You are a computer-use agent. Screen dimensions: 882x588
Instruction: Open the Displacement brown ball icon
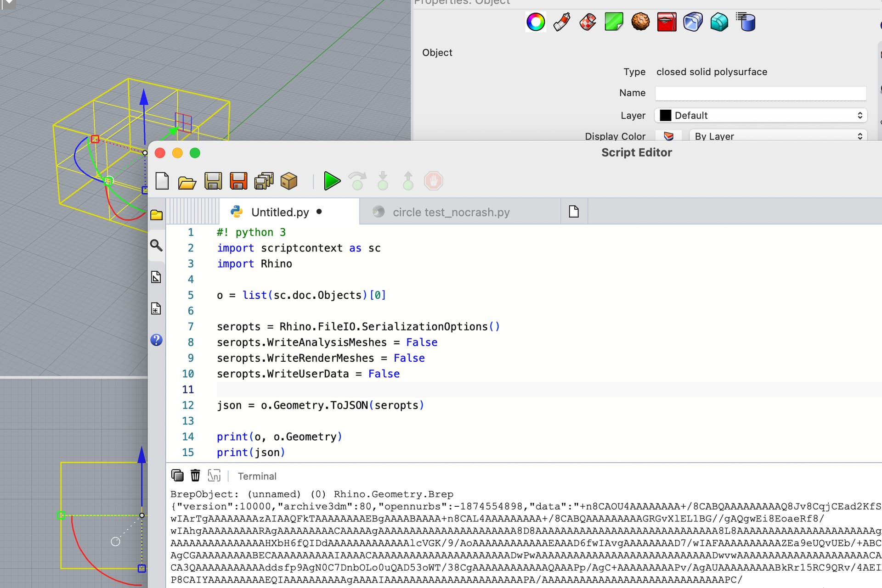pyautogui.click(x=640, y=22)
